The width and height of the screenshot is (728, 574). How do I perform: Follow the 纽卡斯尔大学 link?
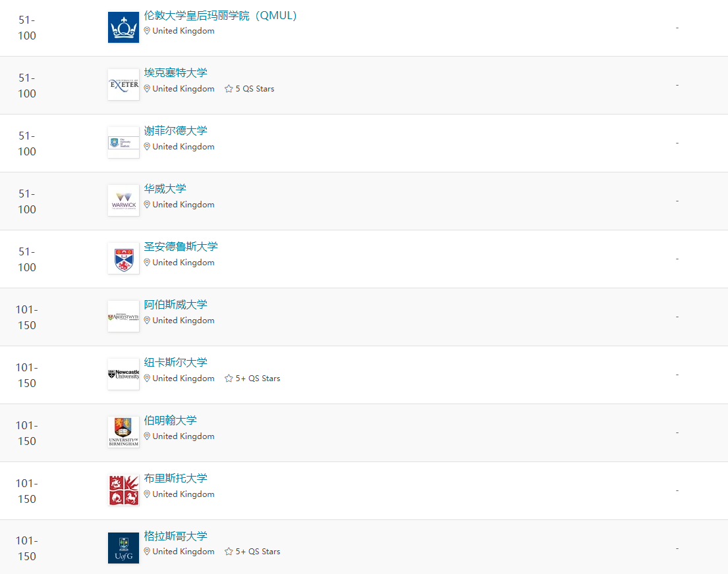175,363
